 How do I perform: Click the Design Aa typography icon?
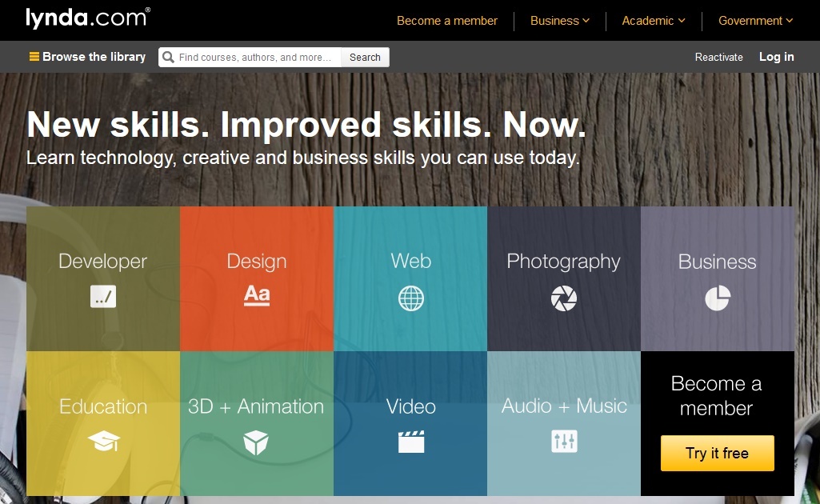[x=257, y=295]
